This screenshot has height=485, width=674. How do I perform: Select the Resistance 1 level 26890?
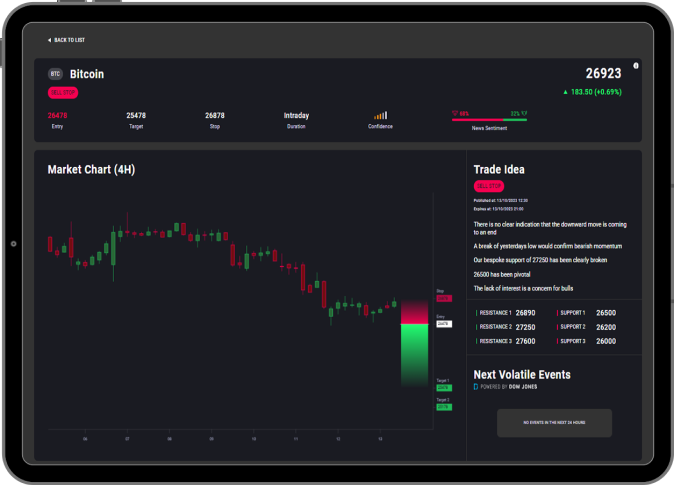pos(525,313)
